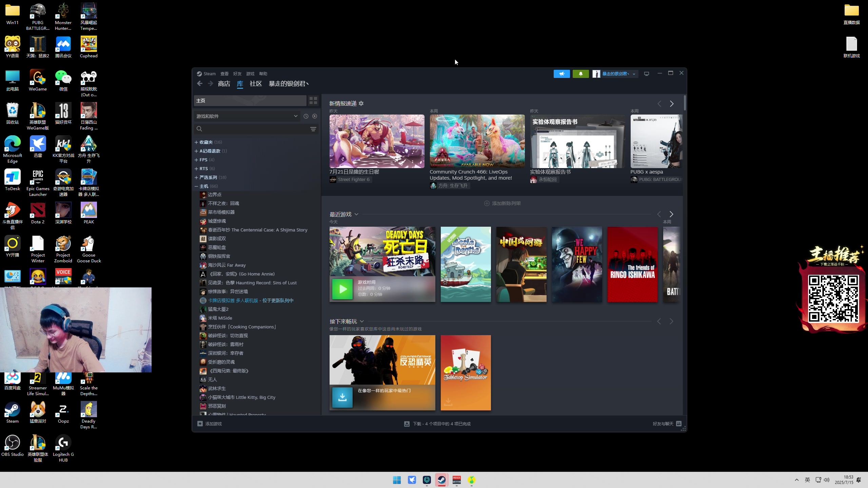
Task: Switch to Big Picture mode via the monitor icon
Action: tap(647, 74)
